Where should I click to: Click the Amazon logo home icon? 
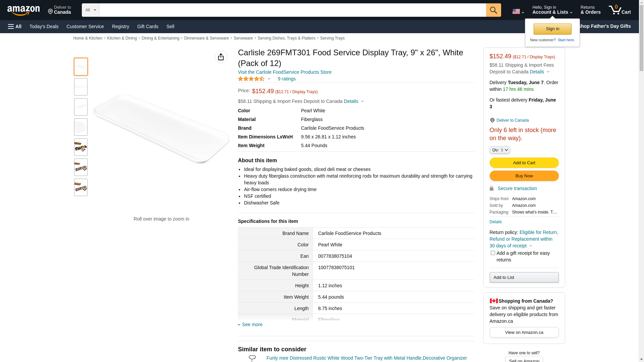click(x=23, y=11)
